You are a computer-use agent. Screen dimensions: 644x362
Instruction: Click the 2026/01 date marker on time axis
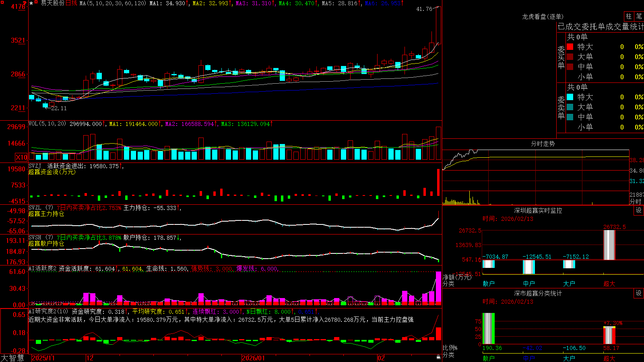pyautogui.click(x=254, y=358)
